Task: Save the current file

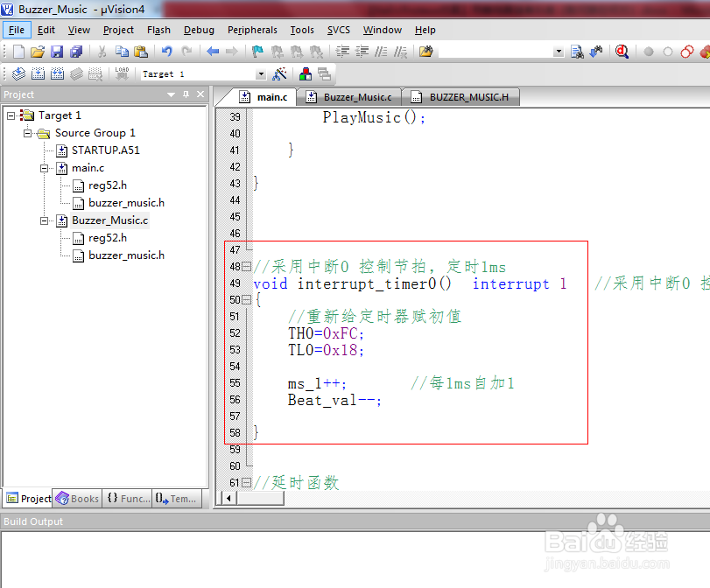Action: coord(57,52)
